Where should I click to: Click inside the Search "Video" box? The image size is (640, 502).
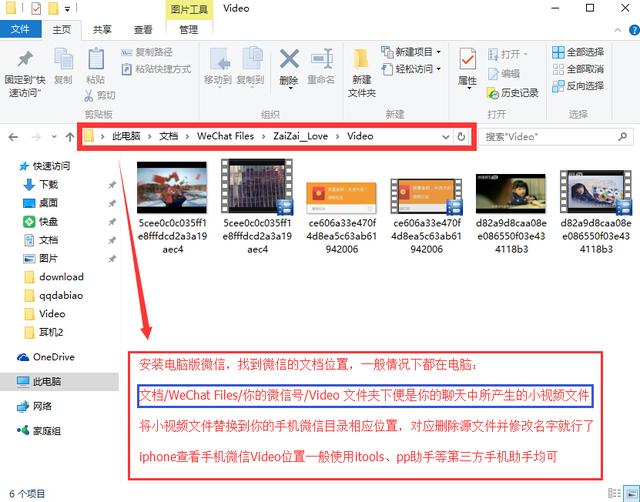pos(555,136)
